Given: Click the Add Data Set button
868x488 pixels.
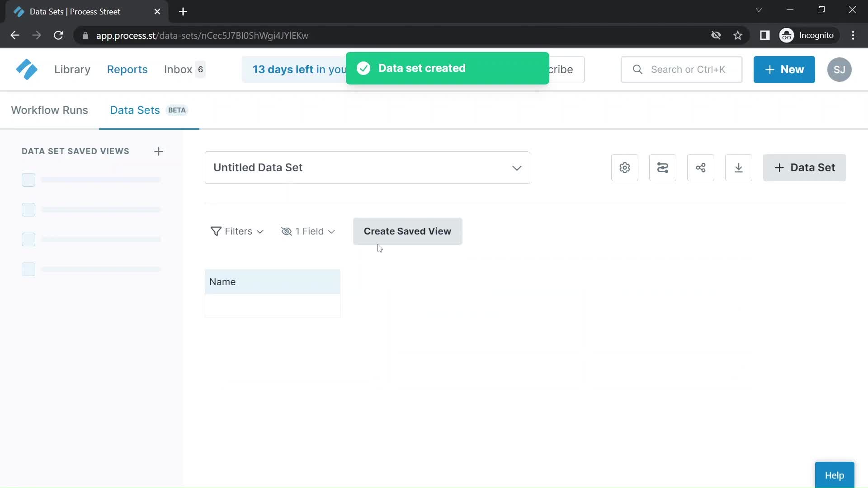Looking at the screenshot, I should (x=805, y=168).
